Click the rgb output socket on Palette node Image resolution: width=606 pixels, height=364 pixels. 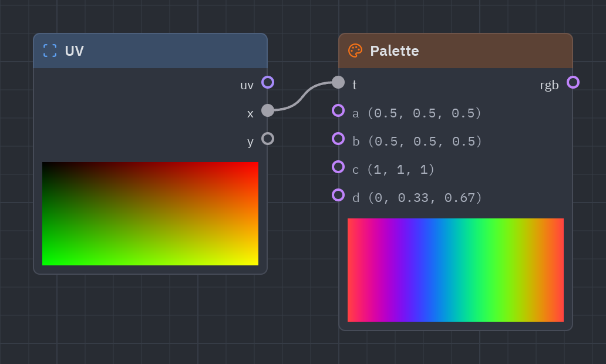573,82
